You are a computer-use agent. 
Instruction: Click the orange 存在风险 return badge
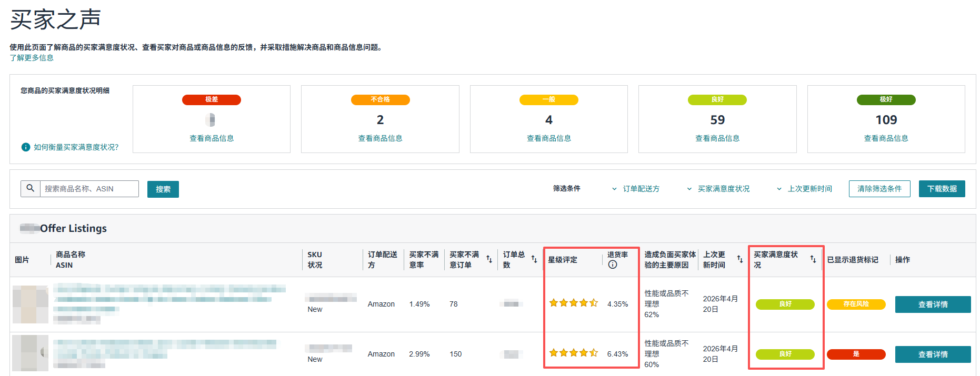tap(856, 304)
